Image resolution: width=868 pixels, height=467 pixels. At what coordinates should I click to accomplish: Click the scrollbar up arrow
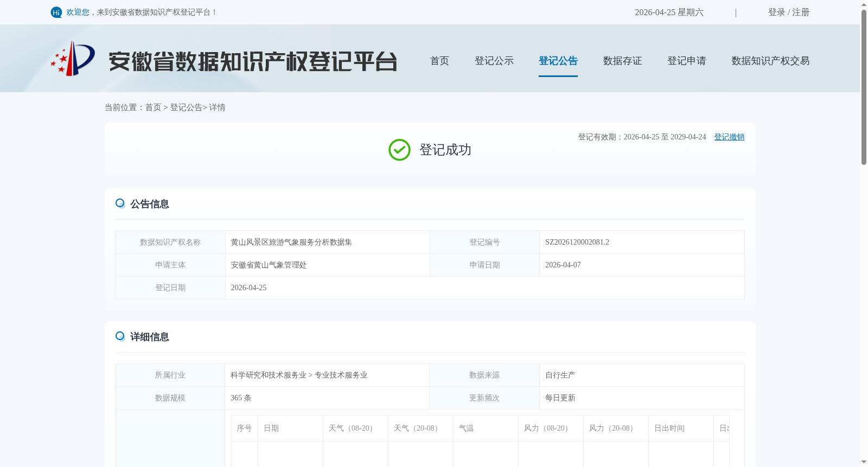(x=864, y=4)
